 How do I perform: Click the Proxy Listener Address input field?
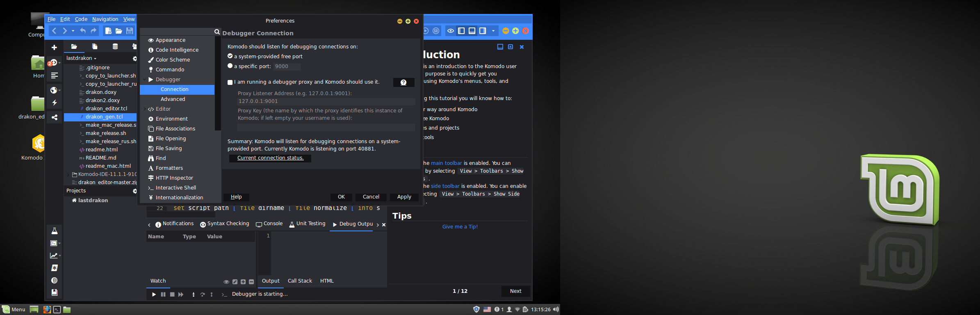326,101
